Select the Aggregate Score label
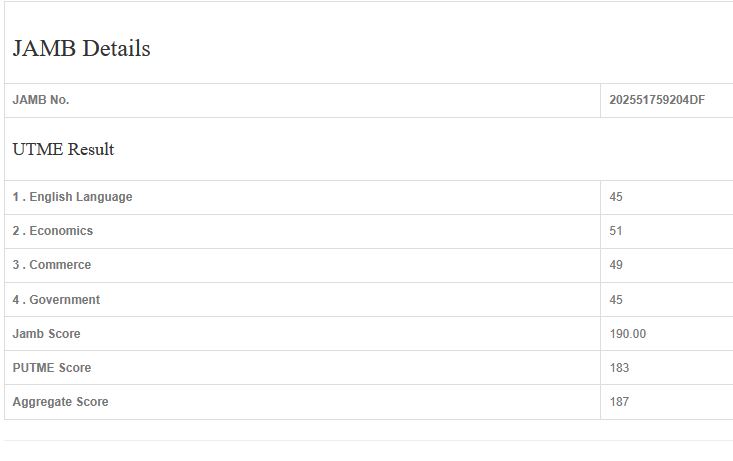Image resolution: width=733 pixels, height=461 pixels. (60, 402)
